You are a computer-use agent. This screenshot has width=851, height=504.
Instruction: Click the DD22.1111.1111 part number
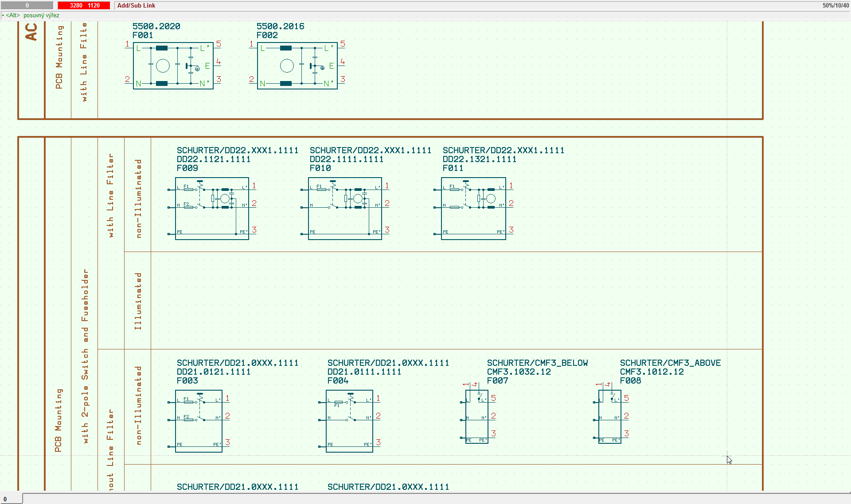tap(347, 159)
